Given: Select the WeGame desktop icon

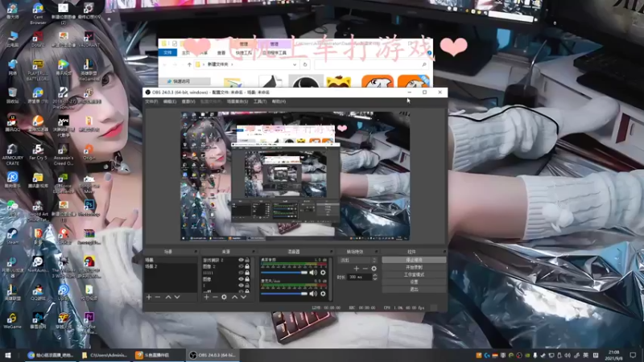Looking at the screenshot, I should [12, 321].
